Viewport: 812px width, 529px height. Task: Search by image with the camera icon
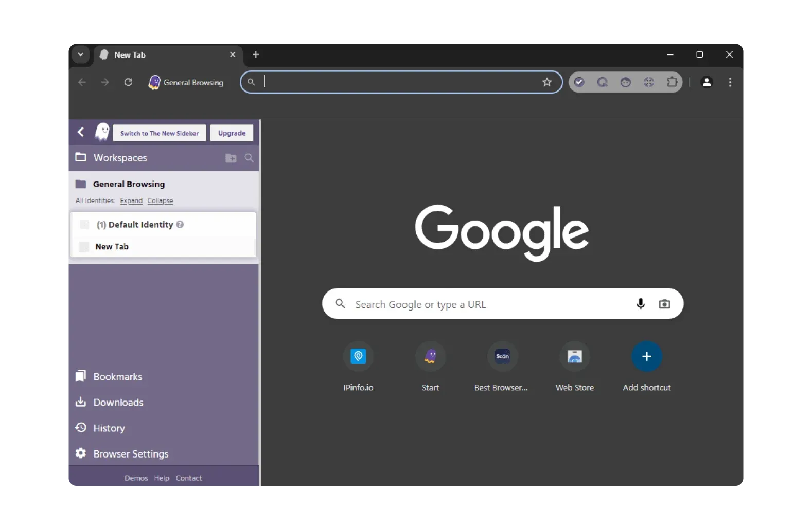pyautogui.click(x=664, y=304)
